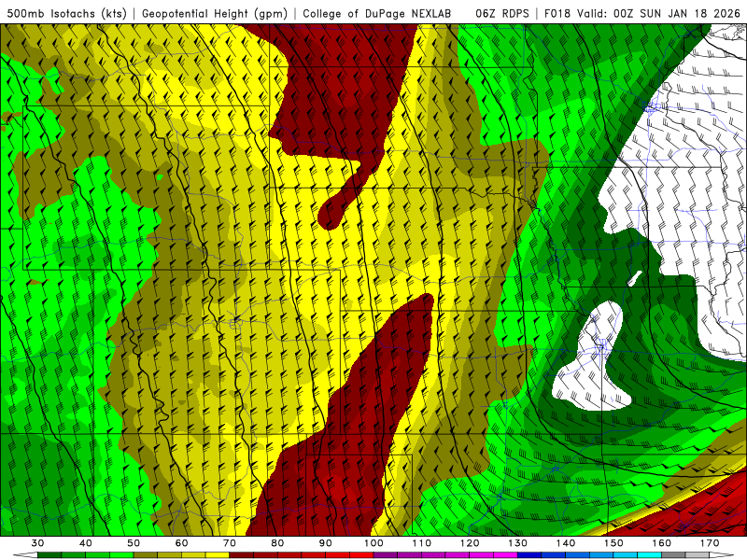Click the purple color bar segment starting at 100

pyautogui.click(x=386, y=555)
